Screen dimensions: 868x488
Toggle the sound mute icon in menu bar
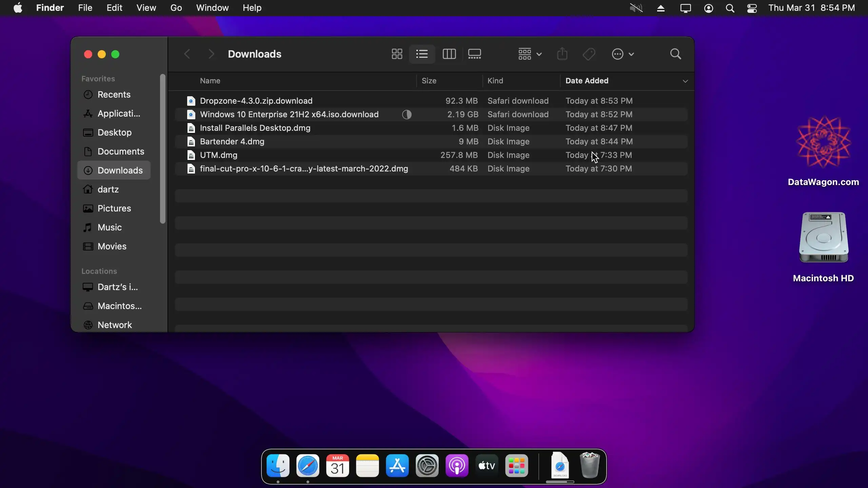636,8
